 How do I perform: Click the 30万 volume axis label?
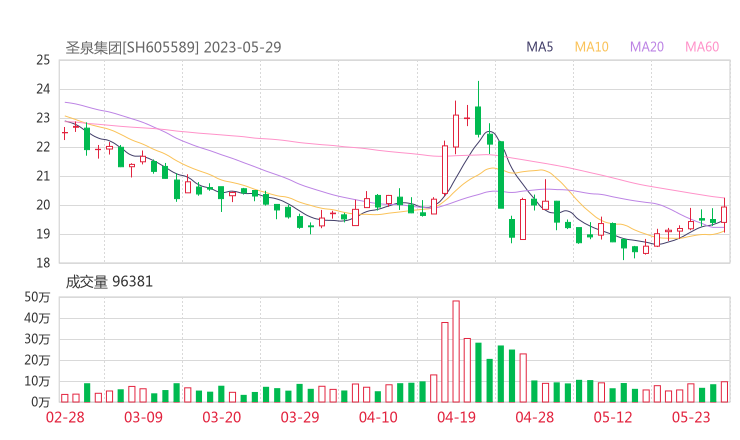tap(37, 339)
